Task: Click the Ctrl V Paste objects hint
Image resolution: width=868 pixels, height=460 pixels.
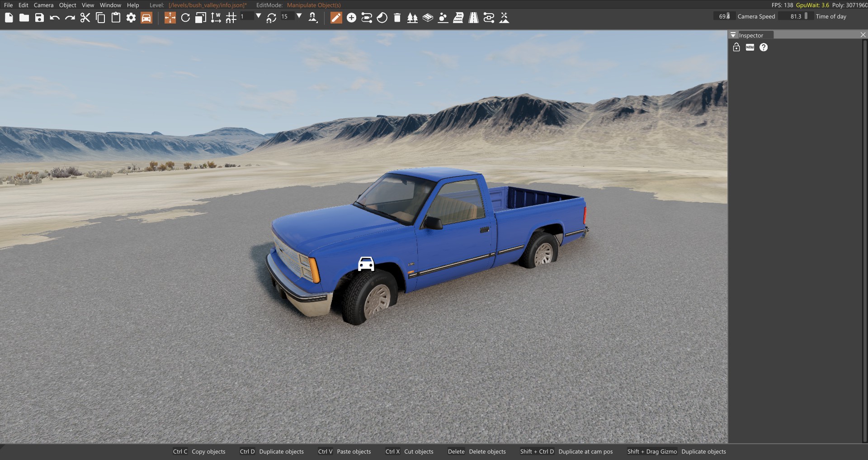Action: [x=344, y=451]
